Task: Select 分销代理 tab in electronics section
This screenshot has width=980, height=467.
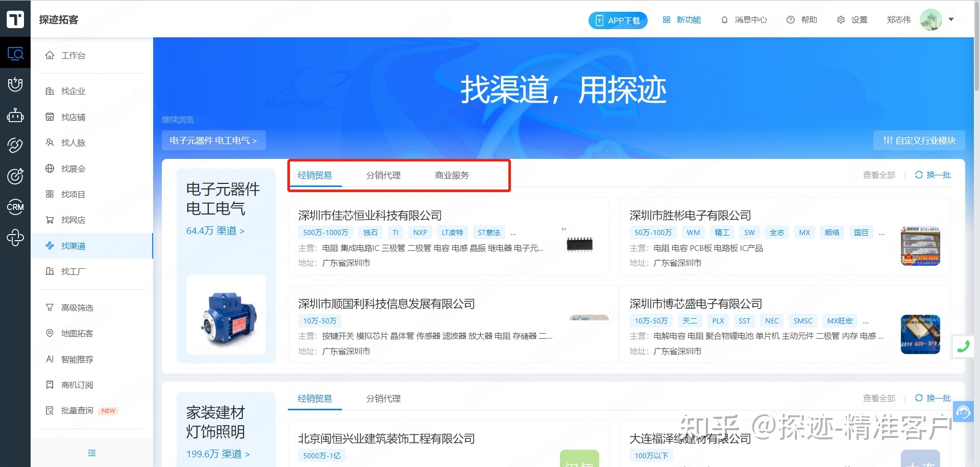Action: [x=383, y=175]
